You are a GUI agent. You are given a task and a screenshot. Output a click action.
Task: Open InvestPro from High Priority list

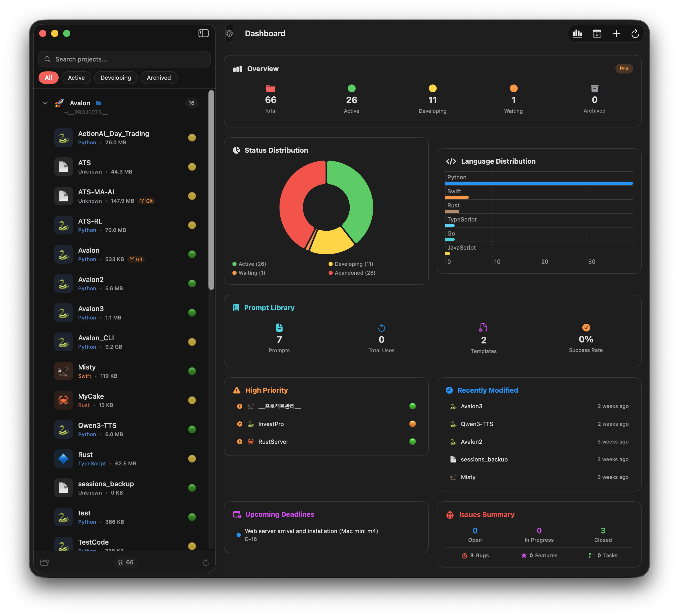pos(271,424)
